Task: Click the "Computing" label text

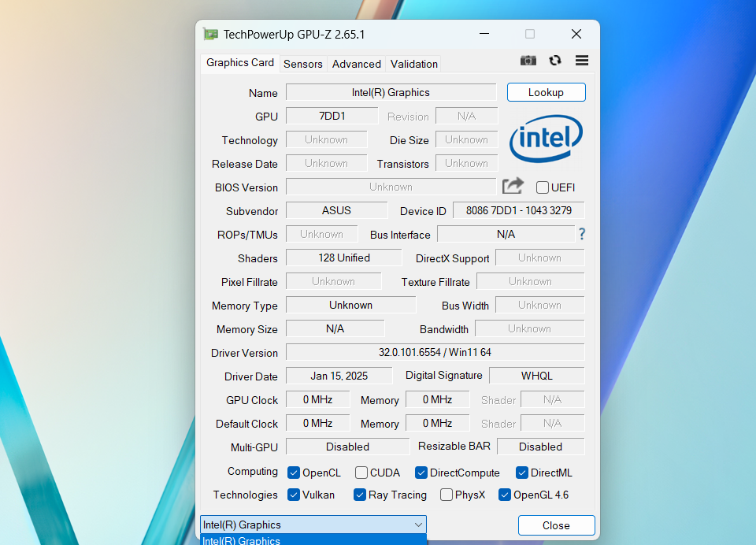Action: click(x=253, y=471)
